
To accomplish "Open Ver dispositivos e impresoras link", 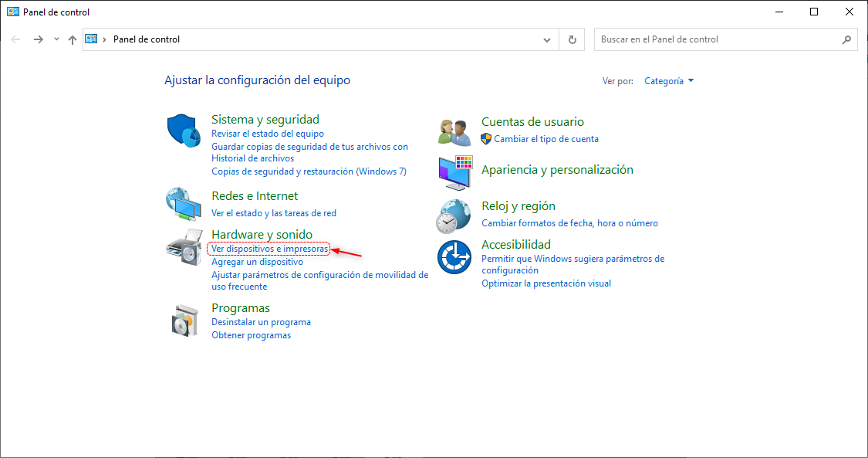I will (269, 249).
